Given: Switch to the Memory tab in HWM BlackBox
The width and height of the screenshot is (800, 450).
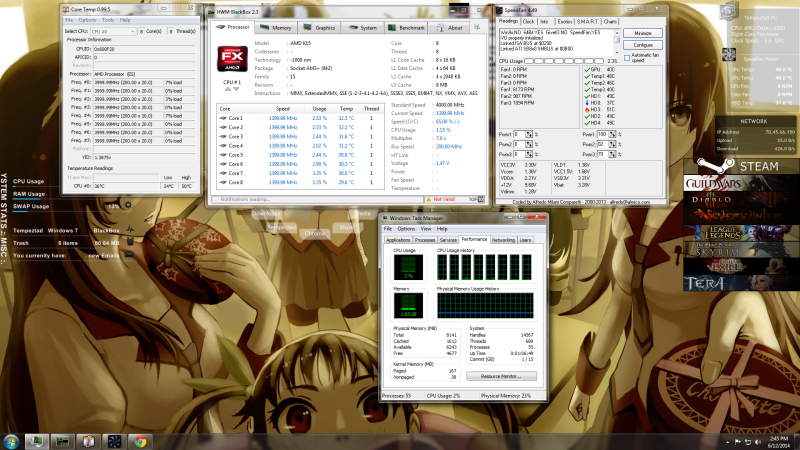Looking at the screenshot, I should tap(279, 28).
